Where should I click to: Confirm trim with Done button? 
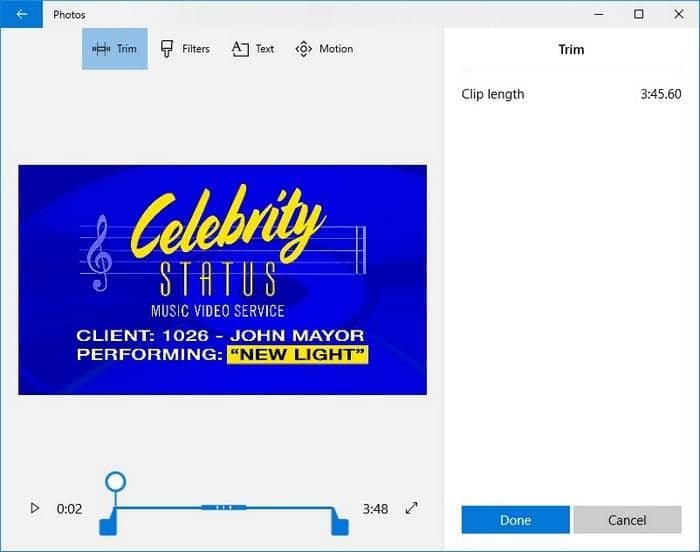(x=516, y=520)
